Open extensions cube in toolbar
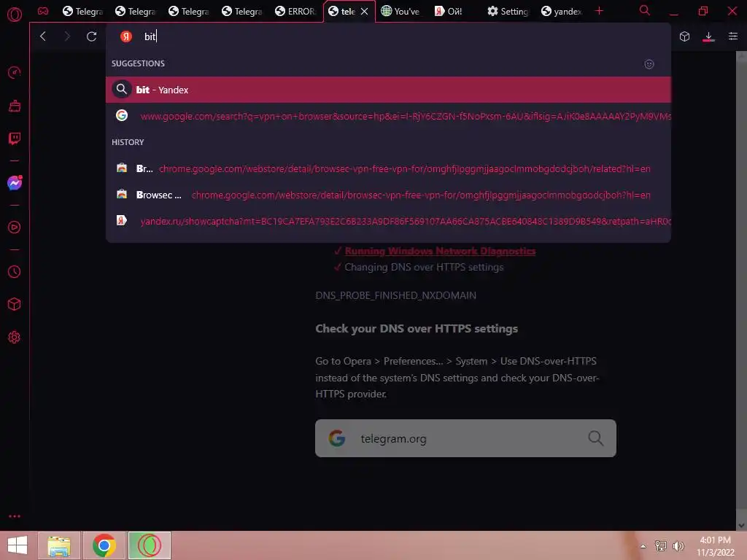The width and height of the screenshot is (747, 560). click(x=684, y=36)
